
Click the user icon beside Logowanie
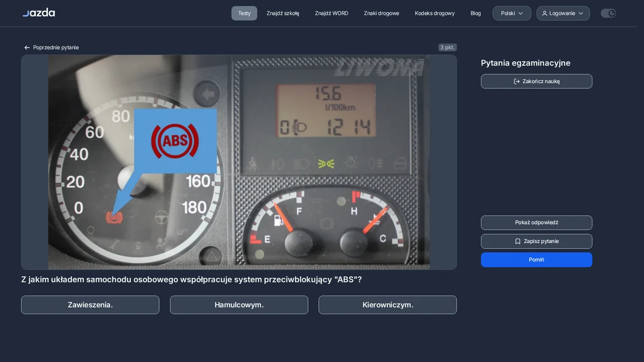(x=545, y=13)
